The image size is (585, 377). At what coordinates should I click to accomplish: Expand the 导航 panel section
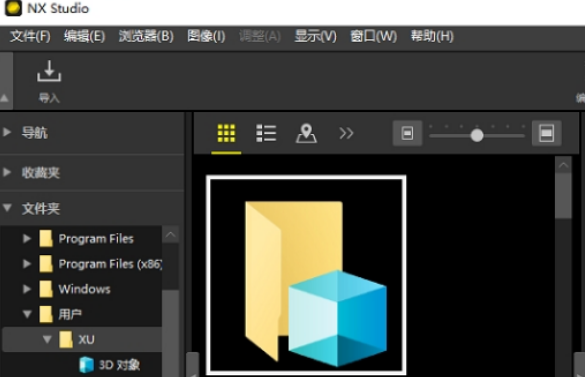(x=7, y=132)
